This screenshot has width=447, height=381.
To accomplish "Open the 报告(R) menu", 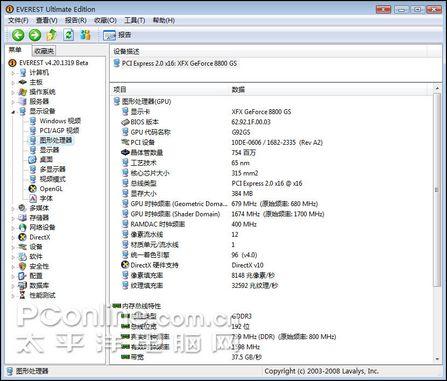I will tap(76, 20).
